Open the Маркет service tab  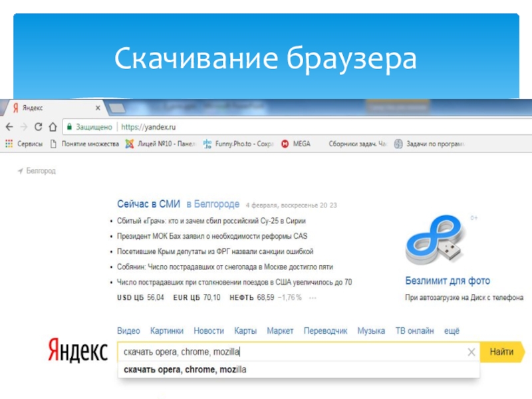click(280, 331)
